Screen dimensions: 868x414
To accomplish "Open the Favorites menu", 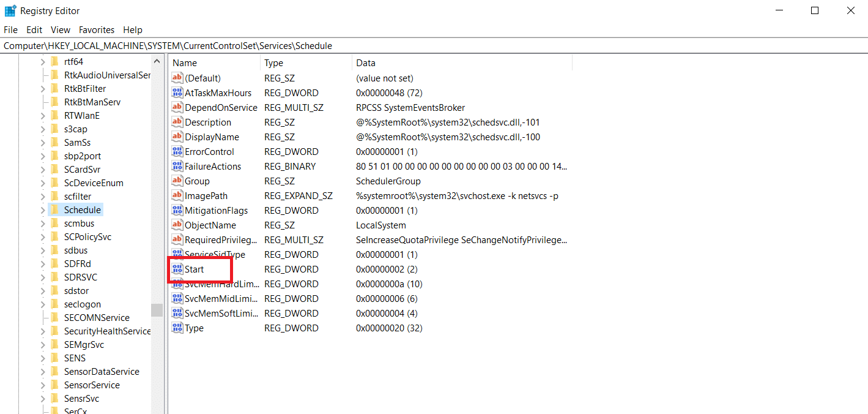I will [97, 29].
